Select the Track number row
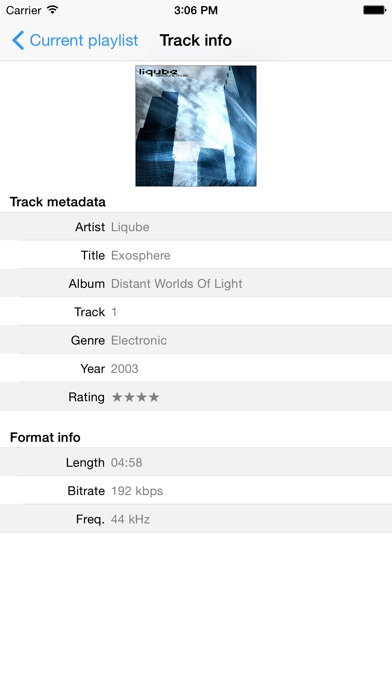This screenshot has width=392, height=696. [x=196, y=312]
